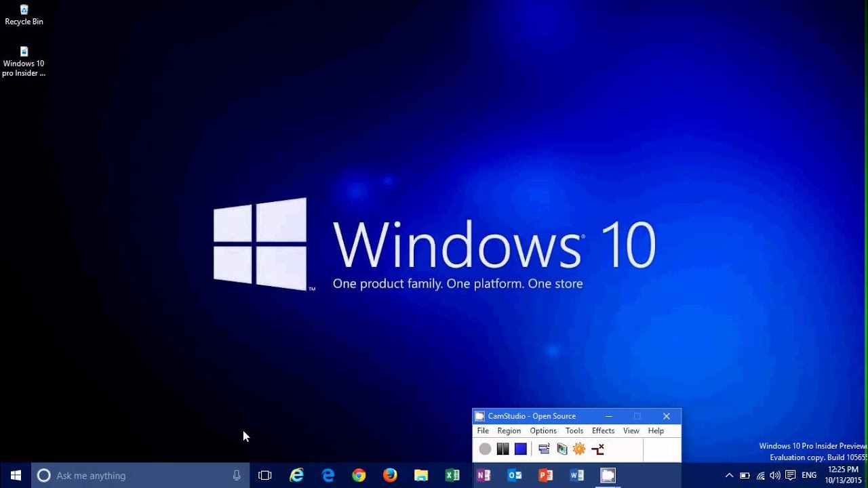Launch Excel from the taskbar

452,475
